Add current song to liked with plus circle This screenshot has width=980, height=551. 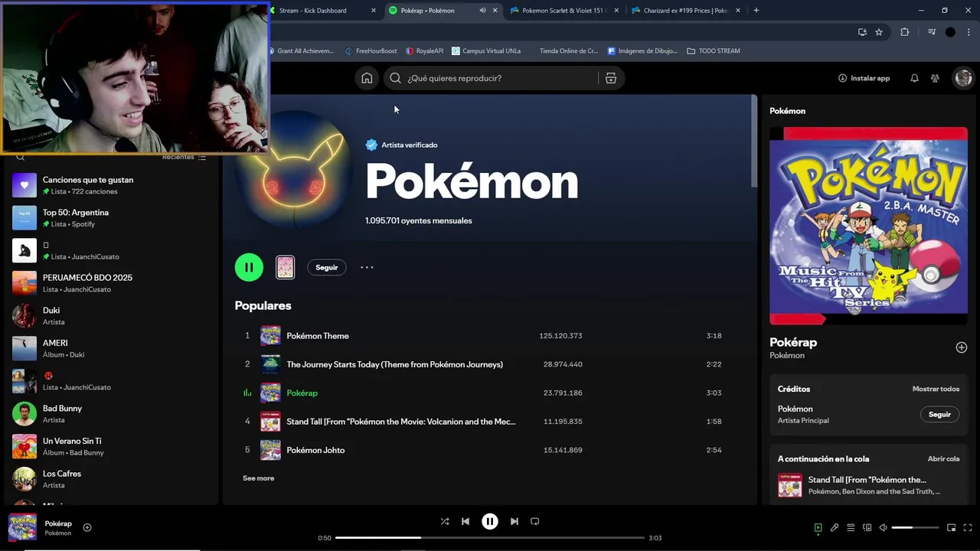coord(87,527)
